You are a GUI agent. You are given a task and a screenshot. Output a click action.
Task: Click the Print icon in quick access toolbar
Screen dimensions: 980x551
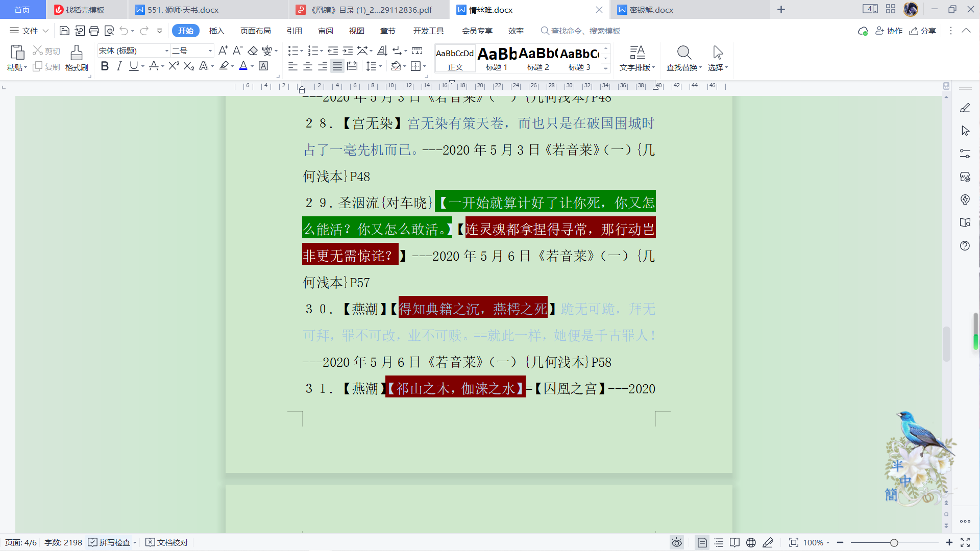click(x=94, y=31)
